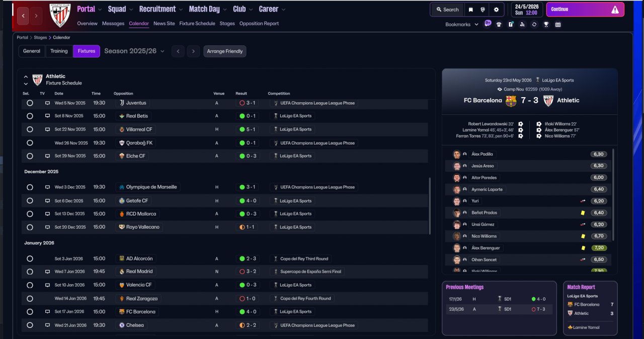Select the Getafe CF fixture radio button

[30, 200]
